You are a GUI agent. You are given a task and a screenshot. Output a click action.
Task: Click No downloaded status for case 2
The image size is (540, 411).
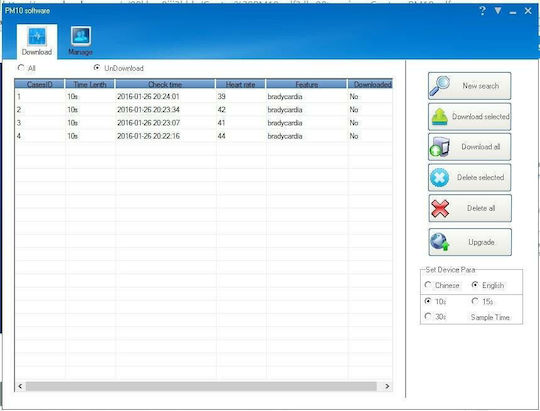(x=354, y=110)
